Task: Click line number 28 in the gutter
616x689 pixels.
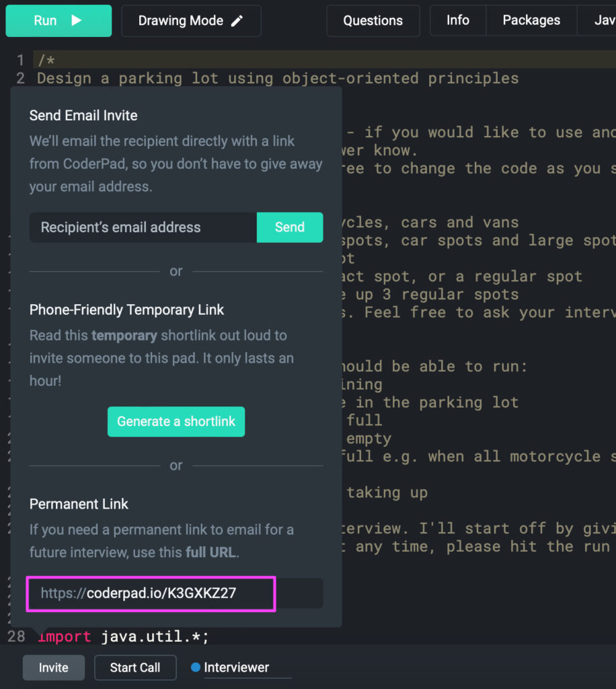Action: 17,637
